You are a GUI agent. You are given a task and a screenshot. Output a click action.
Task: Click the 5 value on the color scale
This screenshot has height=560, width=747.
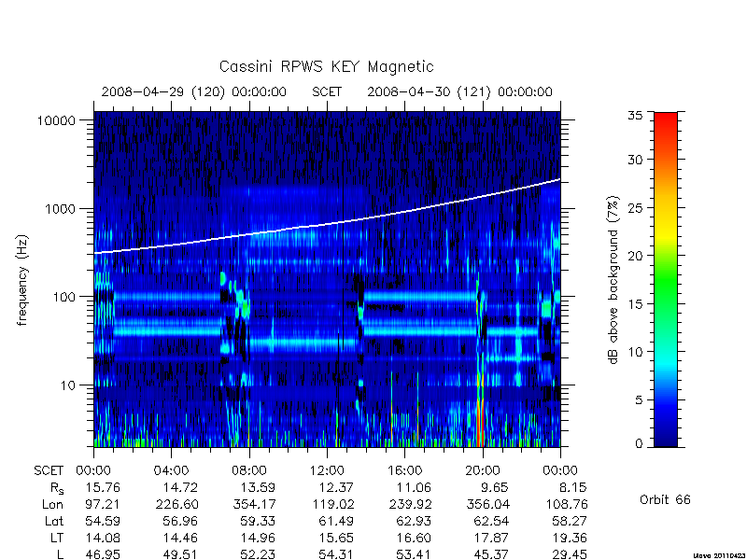[639, 400]
